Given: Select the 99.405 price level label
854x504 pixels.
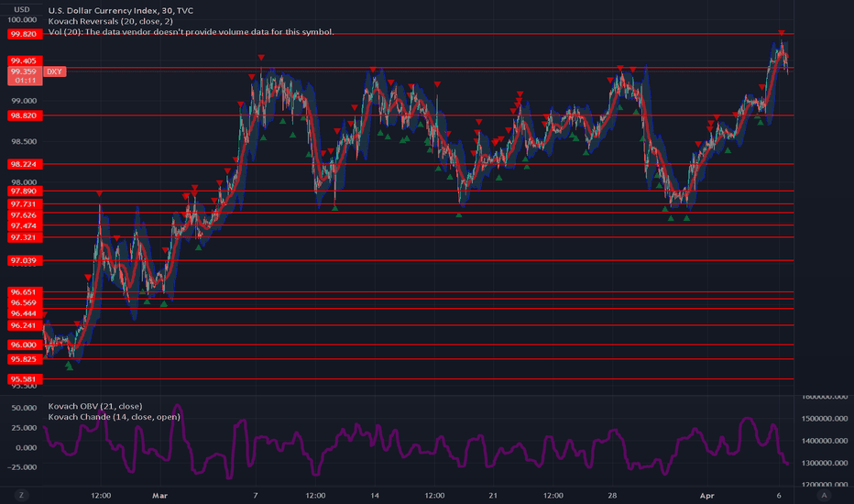Looking at the screenshot, I should pos(25,60).
